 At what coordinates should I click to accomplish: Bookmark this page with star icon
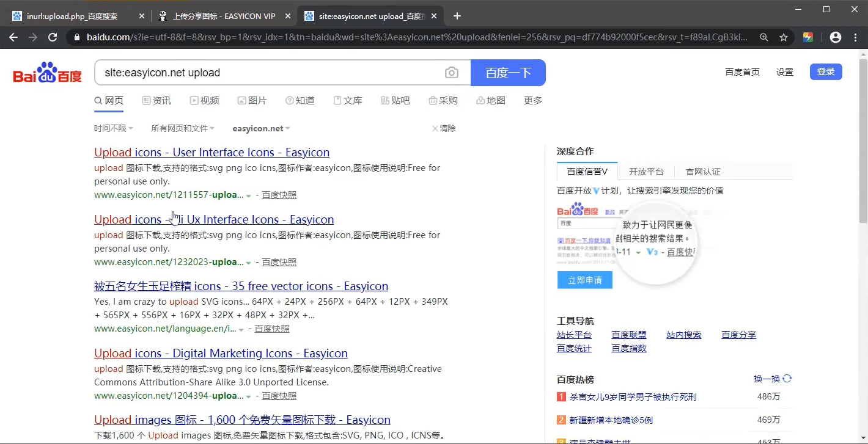[784, 37]
